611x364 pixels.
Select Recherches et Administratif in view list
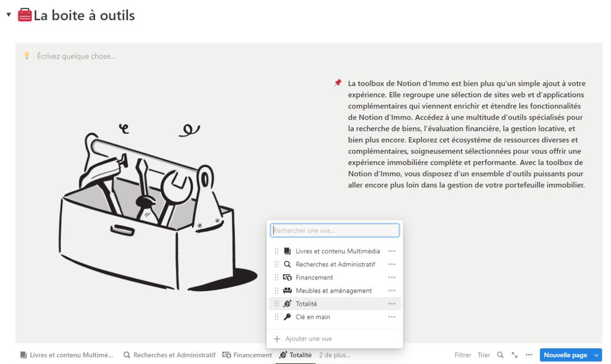(335, 264)
